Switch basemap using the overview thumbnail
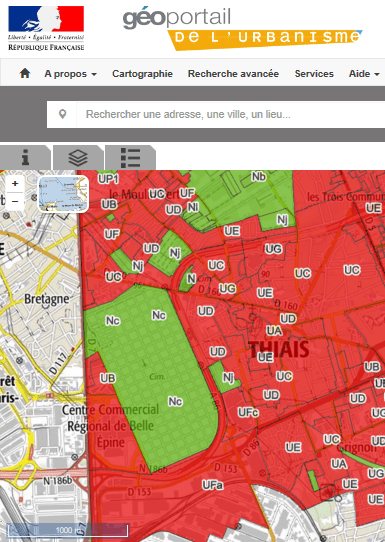This screenshot has height=542, width=385. (x=63, y=194)
